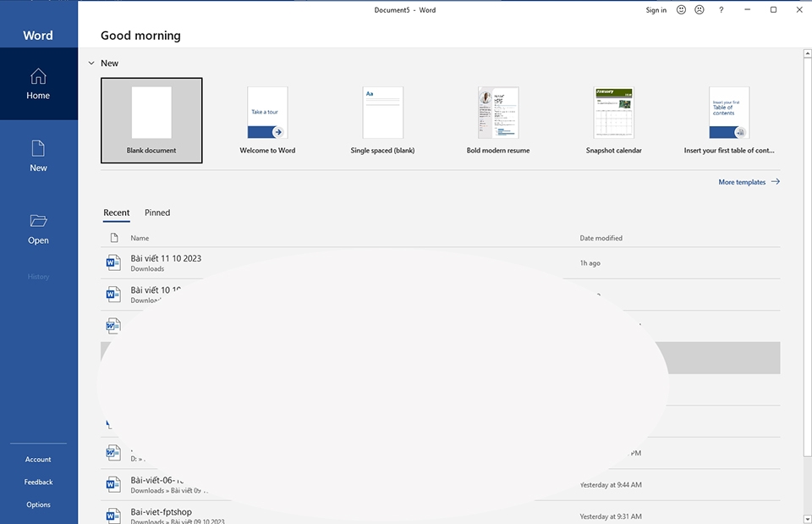Screen dimensions: 812x524
Task: Open the Open folder sidebar item
Action: tap(38, 229)
